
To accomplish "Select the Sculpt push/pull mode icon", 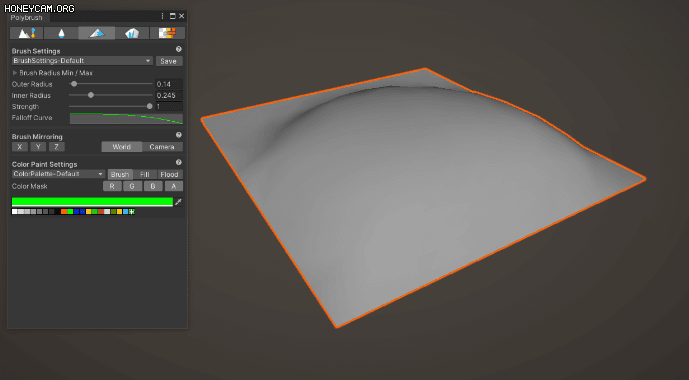I will tap(26, 33).
